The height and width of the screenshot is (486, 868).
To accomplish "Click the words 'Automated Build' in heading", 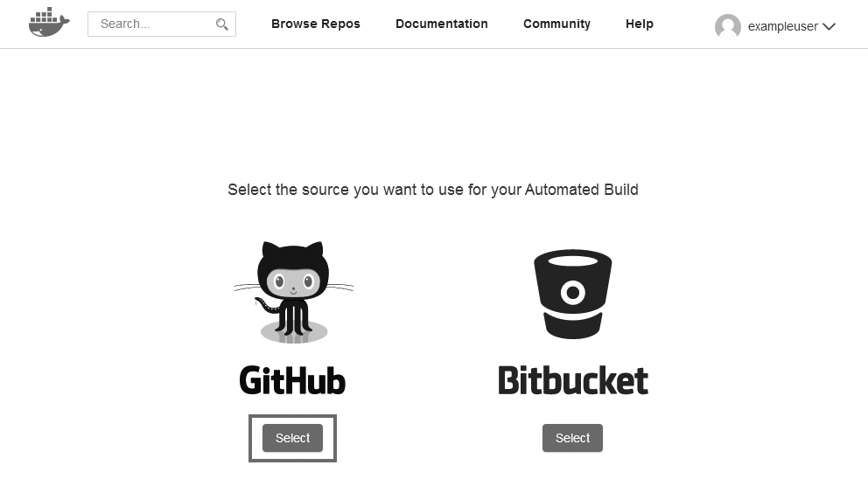I will click(x=581, y=190).
